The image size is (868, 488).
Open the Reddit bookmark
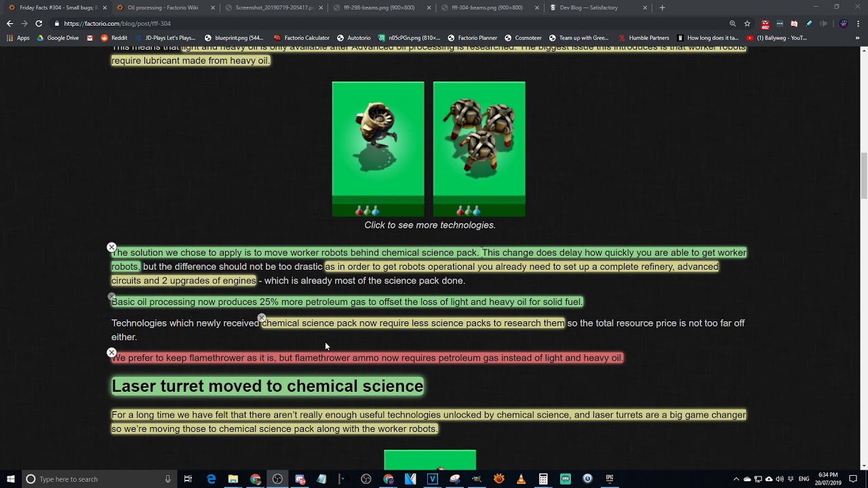[x=115, y=38]
